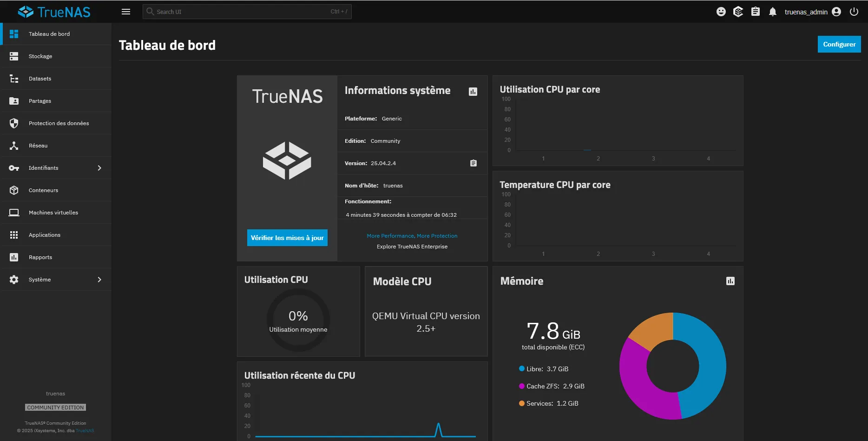
Task: Open system information reports chart icon
Action: [x=473, y=92]
